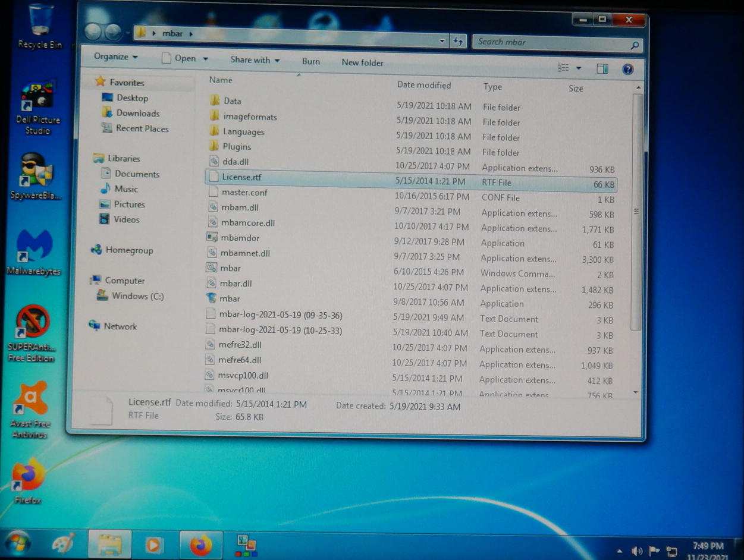The image size is (744, 560).
Task: Sort by the Date modified column
Action: [x=424, y=85]
